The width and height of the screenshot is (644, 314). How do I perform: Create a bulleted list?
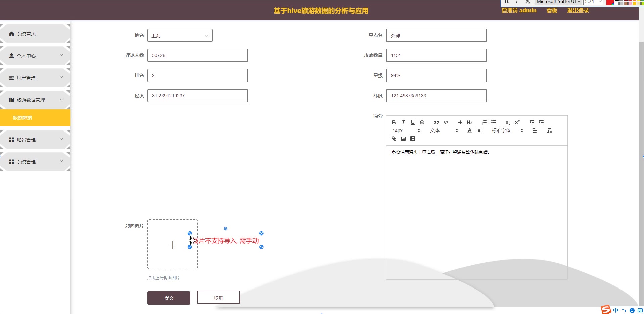[494, 122]
